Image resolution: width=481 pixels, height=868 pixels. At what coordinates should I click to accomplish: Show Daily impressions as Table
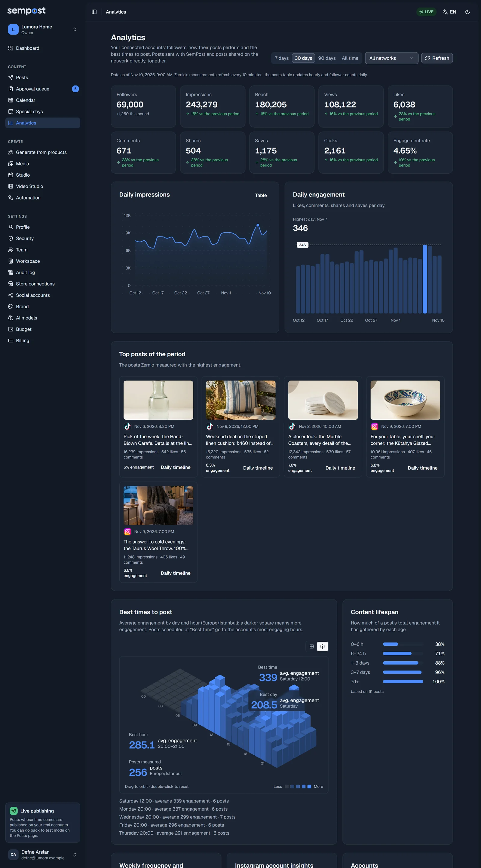(x=261, y=195)
